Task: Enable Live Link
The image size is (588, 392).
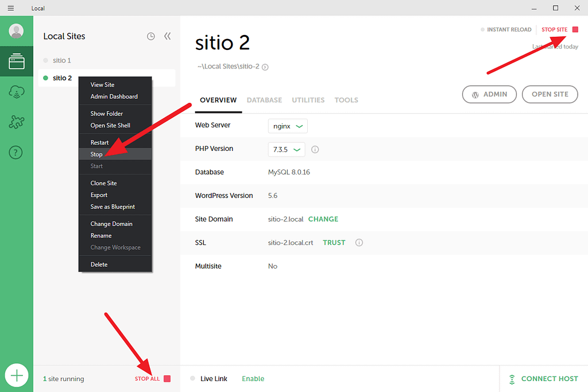Action: [253, 379]
